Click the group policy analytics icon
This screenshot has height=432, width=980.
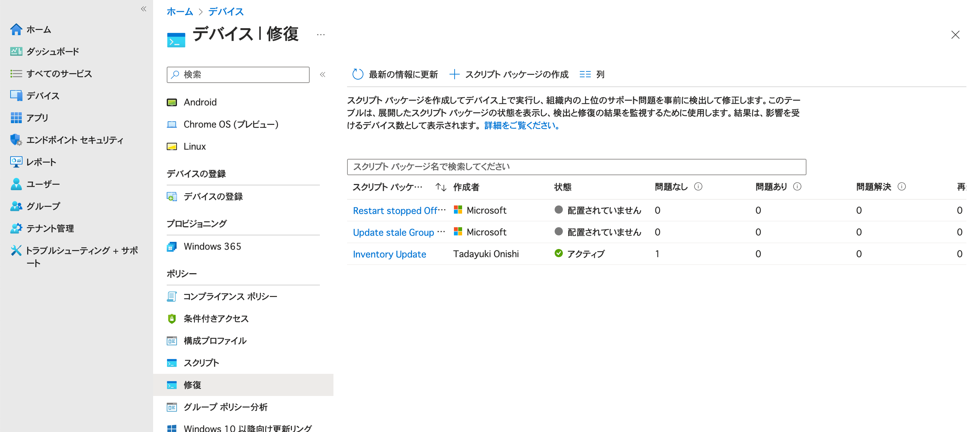point(171,407)
